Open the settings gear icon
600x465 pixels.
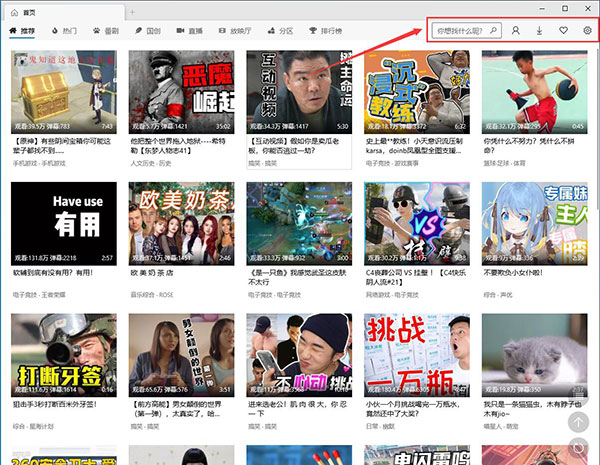click(587, 31)
